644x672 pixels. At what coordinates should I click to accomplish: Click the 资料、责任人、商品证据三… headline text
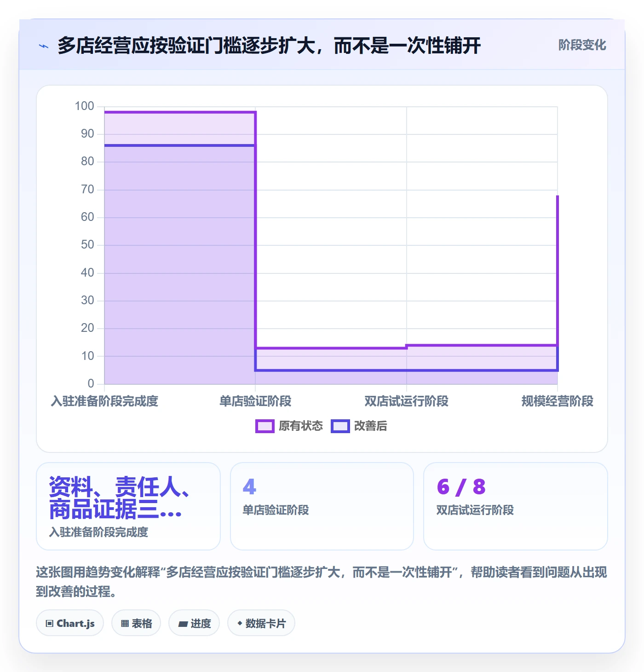tap(119, 498)
